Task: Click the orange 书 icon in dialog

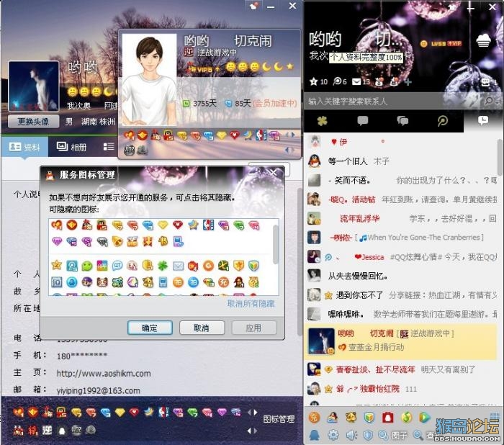Action: click(163, 241)
